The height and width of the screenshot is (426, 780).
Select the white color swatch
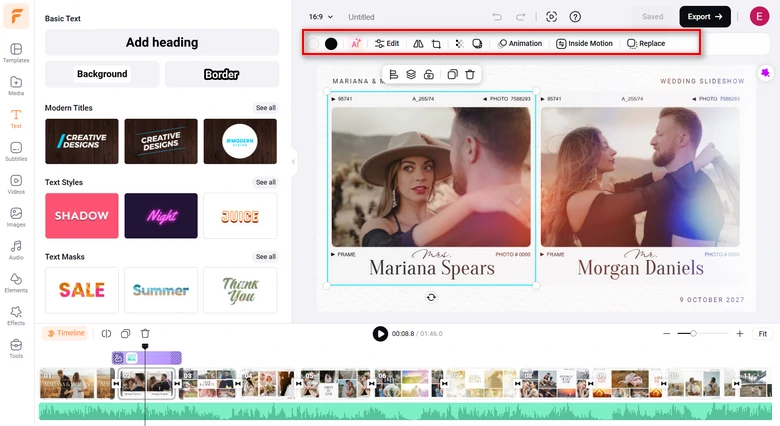[x=313, y=44]
